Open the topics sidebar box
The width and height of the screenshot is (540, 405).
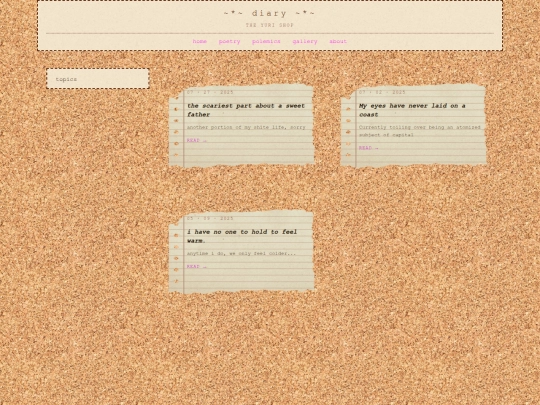point(98,79)
